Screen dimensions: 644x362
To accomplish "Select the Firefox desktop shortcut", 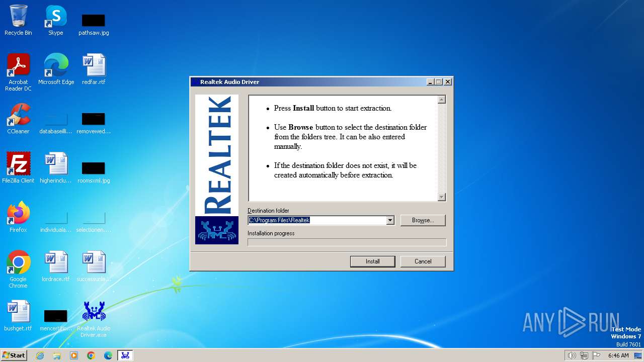I will [18, 217].
